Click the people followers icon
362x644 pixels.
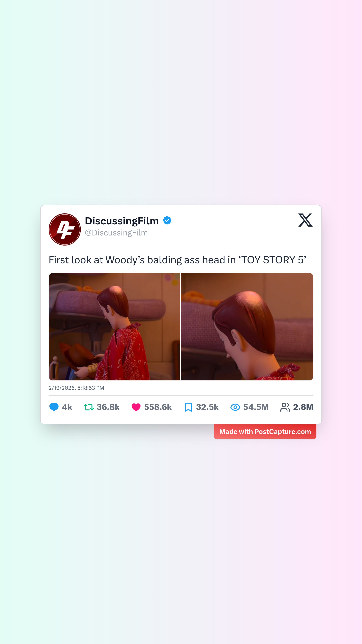click(285, 407)
